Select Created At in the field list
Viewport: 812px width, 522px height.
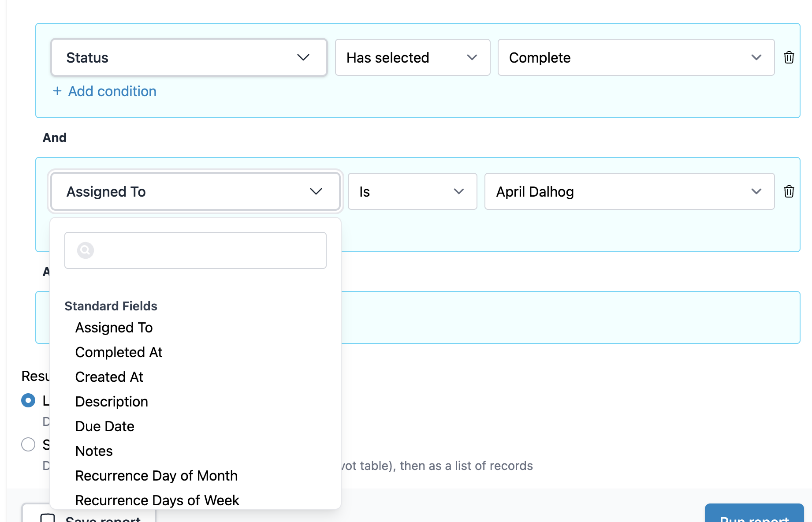[109, 377]
